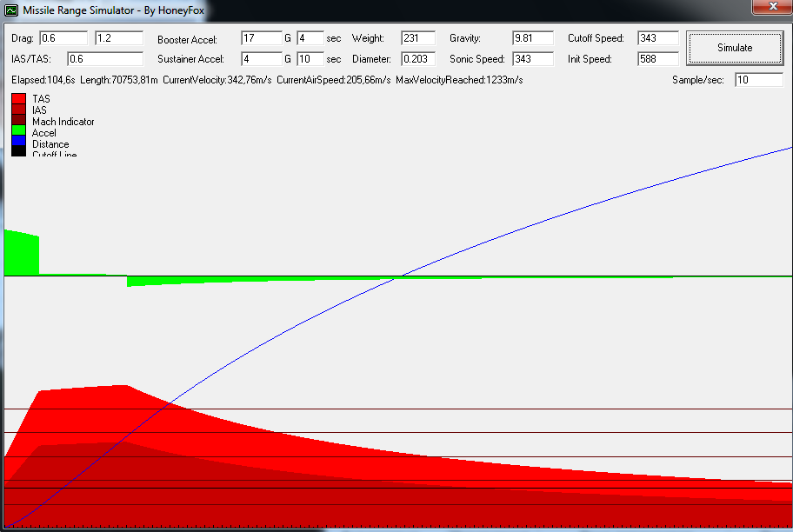
Task: Click the Sustainer Accel label
Action: click(190, 59)
